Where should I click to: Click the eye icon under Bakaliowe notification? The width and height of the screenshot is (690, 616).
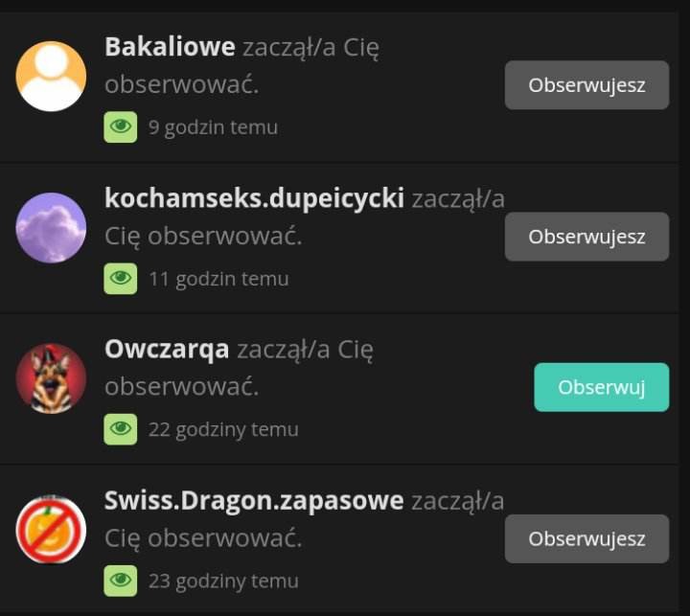pos(121,127)
